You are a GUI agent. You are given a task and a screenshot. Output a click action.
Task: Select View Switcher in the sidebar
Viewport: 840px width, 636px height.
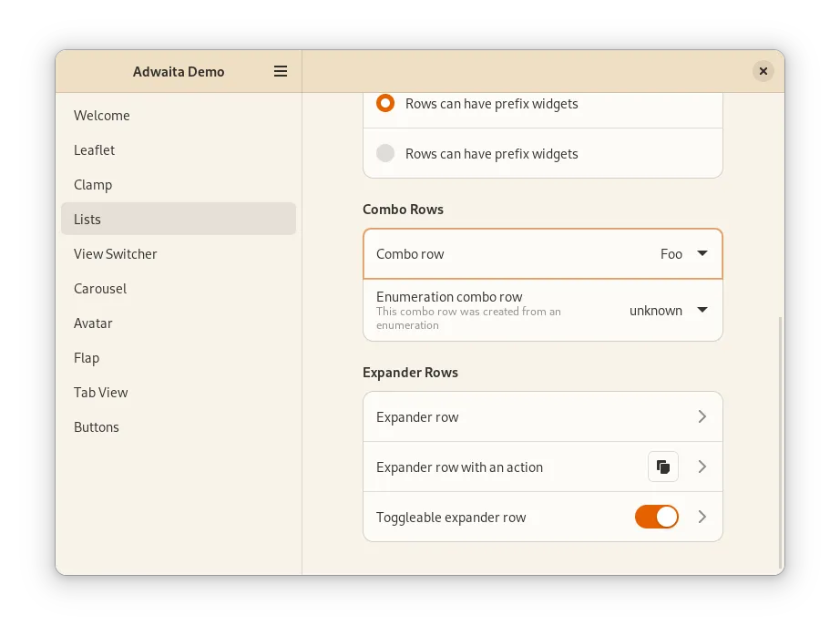tap(116, 254)
